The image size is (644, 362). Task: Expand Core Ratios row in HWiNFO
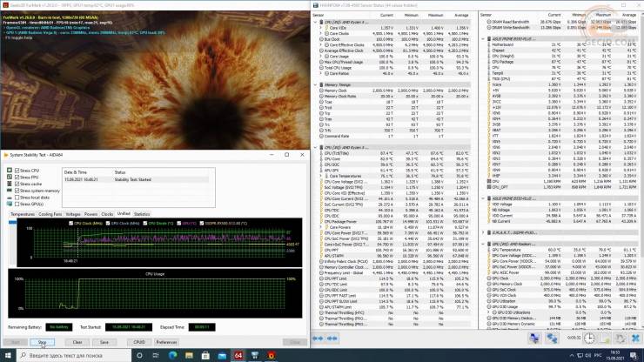[x=321, y=74]
